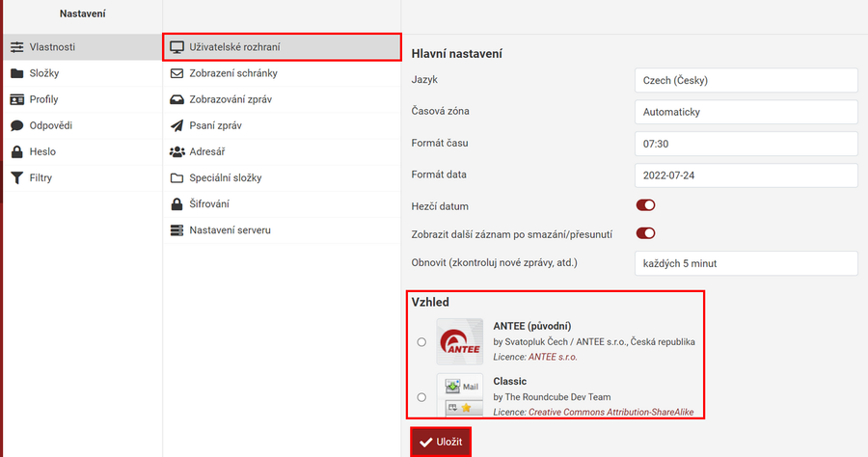Open Složky via its folder icon

click(x=17, y=73)
